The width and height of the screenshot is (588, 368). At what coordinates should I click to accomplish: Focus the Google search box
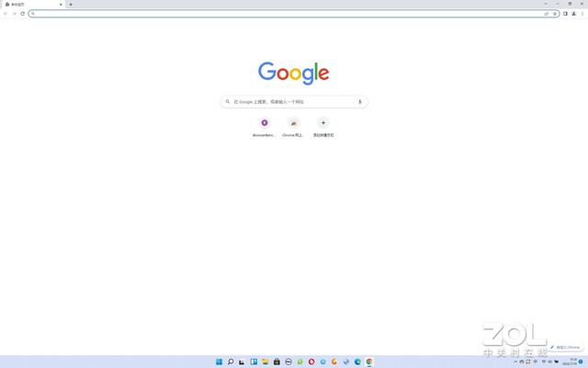coord(289,101)
